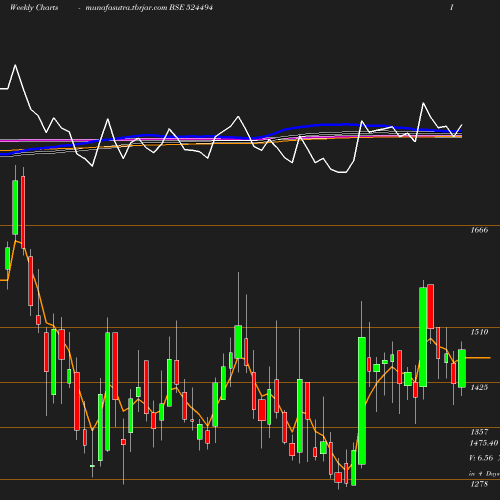Click the last green candle at chart's right end
This screenshot has width=500, height=500.
point(462,368)
